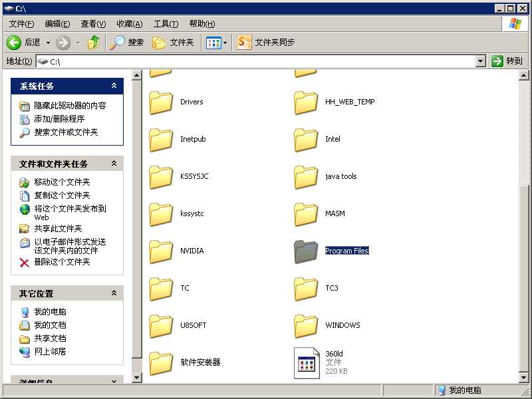The width and height of the screenshot is (532, 399).
Task: Open 我的电脑 in other places
Action: pos(50,311)
